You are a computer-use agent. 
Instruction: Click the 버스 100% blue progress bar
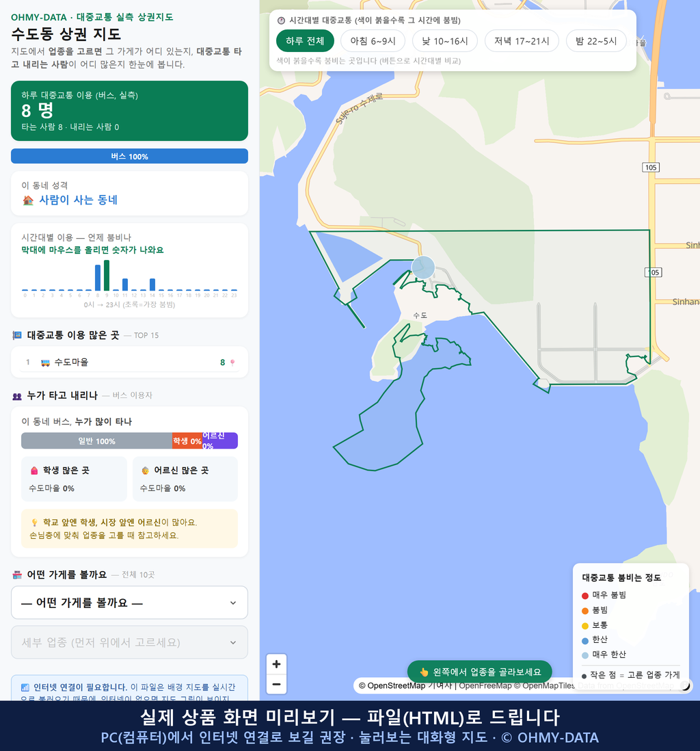[x=129, y=156]
